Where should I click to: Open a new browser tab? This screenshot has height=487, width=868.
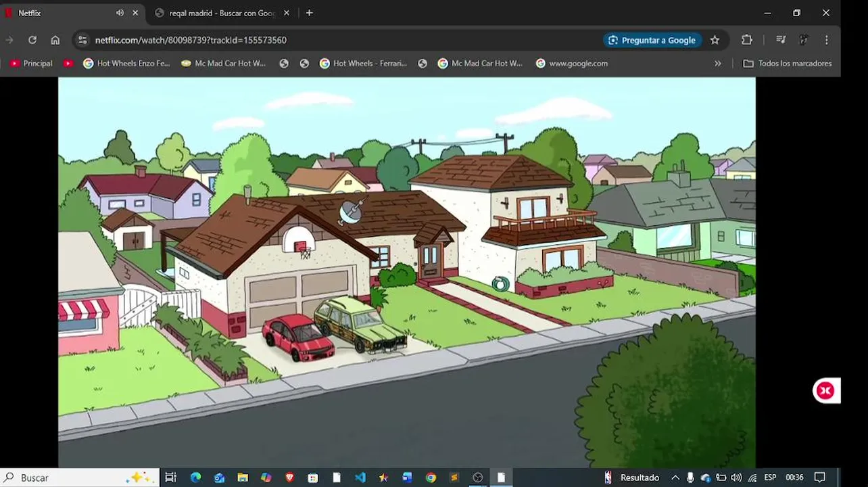coord(310,13)
